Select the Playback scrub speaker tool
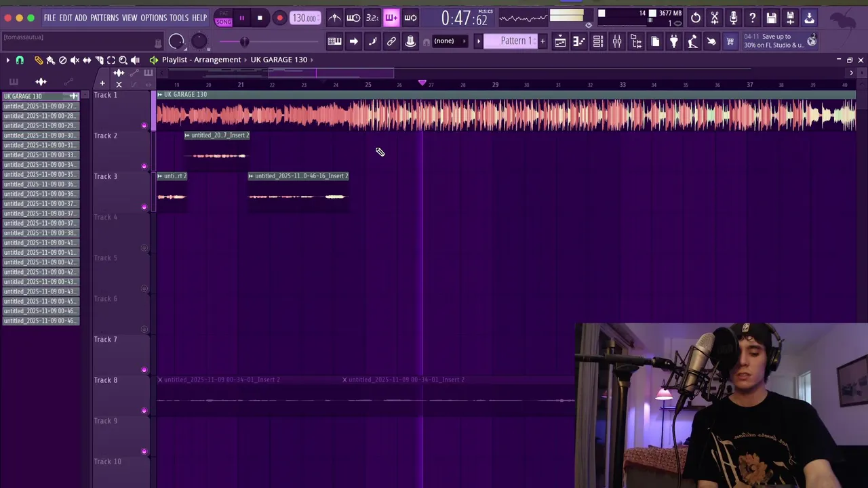The image size is (868, 488). tap(136, 60)
